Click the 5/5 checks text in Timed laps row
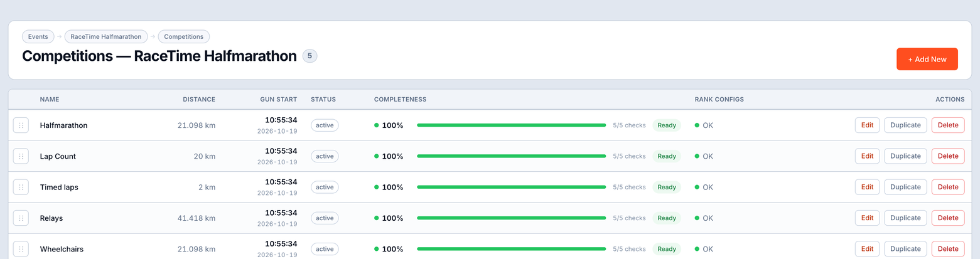Screen dimensions: 980x259 click(x=629, y=187)
